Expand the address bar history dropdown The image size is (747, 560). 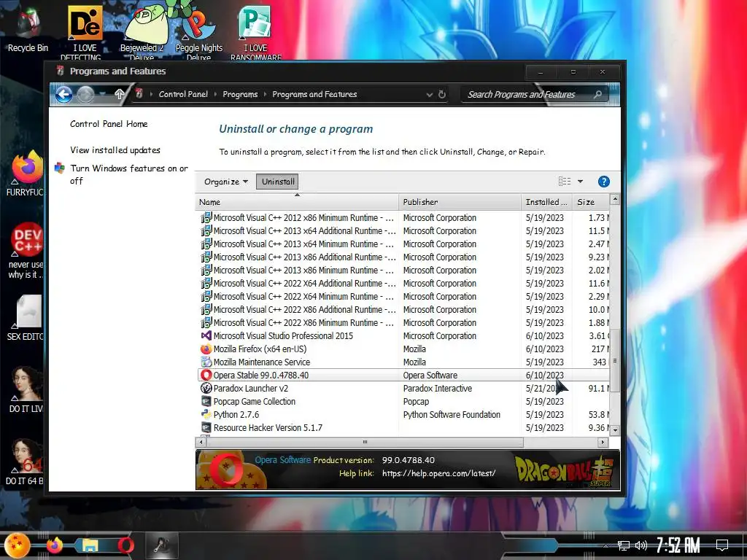pos(429,94)
